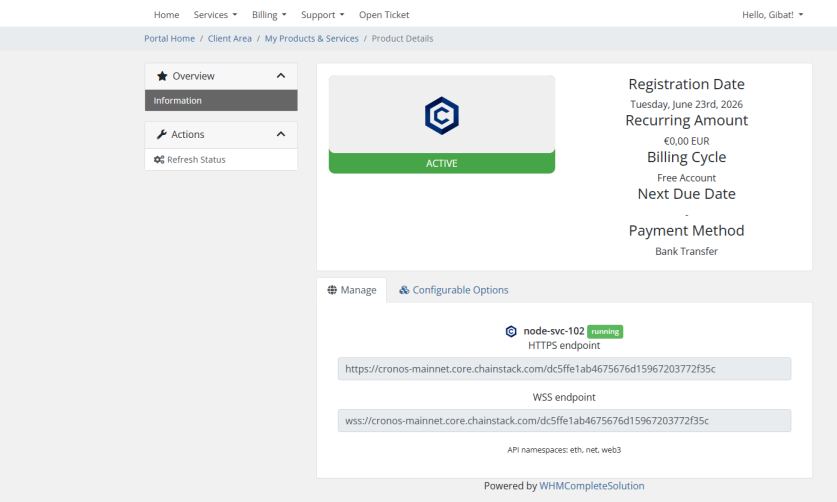This screenshot has height=502, width=837.
Task: Click the WSS endpoint URL field
Action: [564, 421]
